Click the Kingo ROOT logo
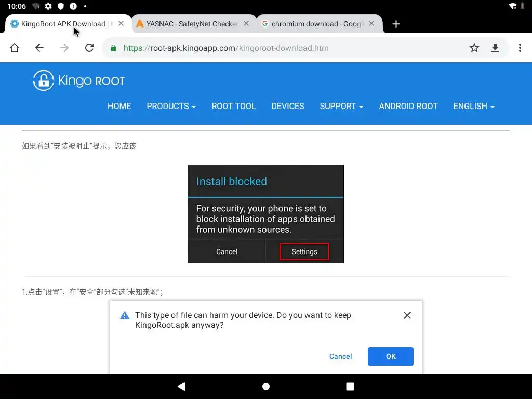532x399 pixels. coord(79,81)
